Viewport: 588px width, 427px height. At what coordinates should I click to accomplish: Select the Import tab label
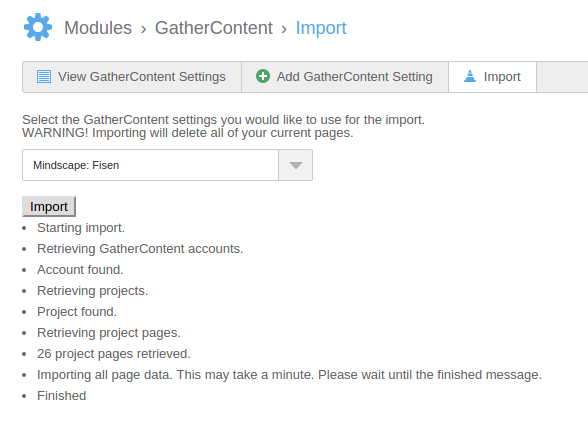[502, 77]
